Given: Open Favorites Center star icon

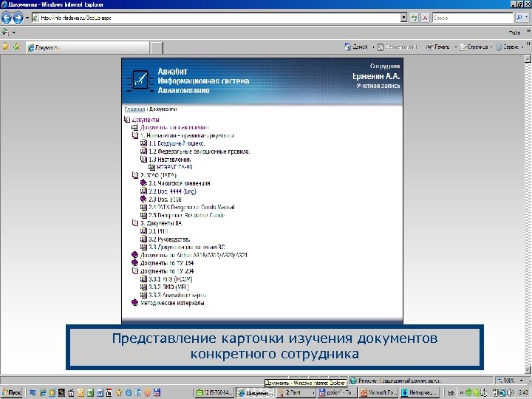Looking at the screenshot, I should 5,47.
